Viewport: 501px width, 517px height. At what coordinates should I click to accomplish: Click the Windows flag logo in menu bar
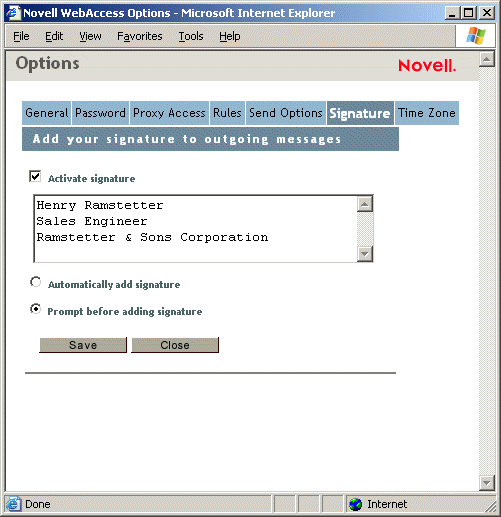coord(475,36)
